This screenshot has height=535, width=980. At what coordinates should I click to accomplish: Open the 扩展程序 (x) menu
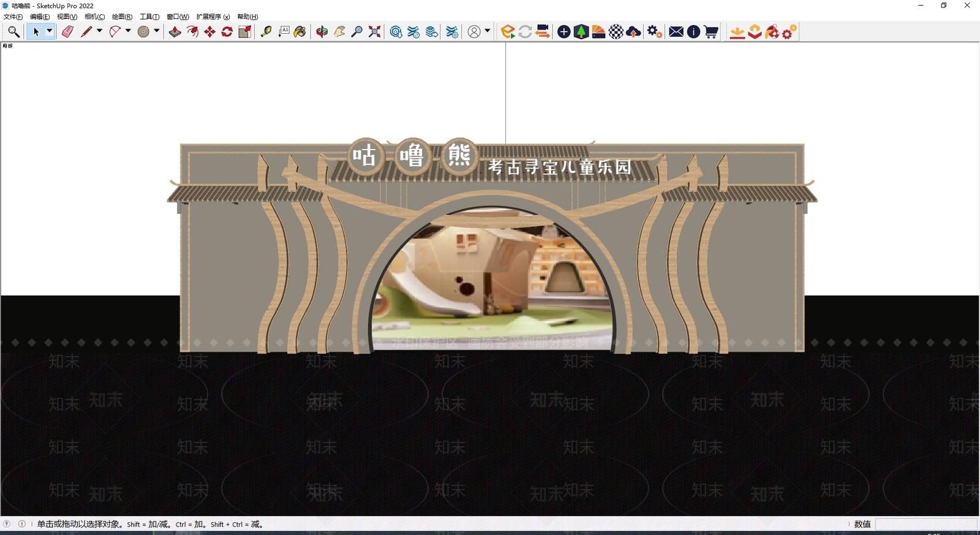point(213,17)
